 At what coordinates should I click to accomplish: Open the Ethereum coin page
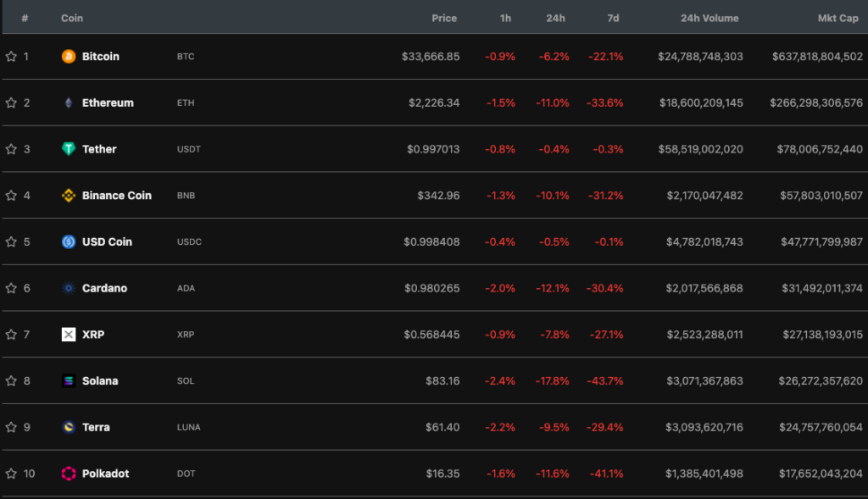(x=108, y=103)
